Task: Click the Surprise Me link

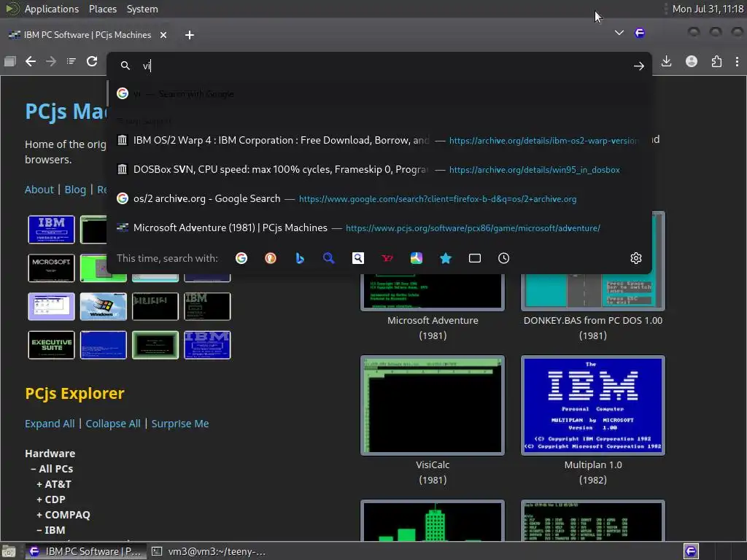Action: tap(180, 424)
